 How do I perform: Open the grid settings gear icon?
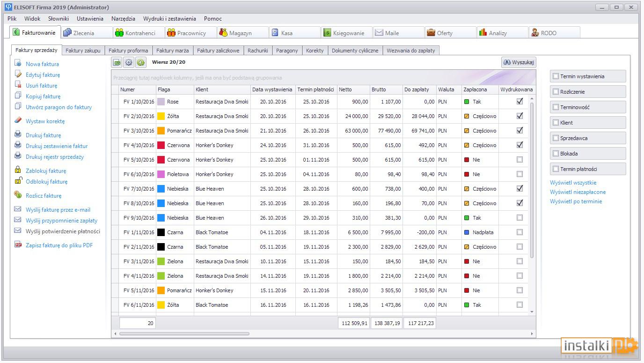coord(129,62)
